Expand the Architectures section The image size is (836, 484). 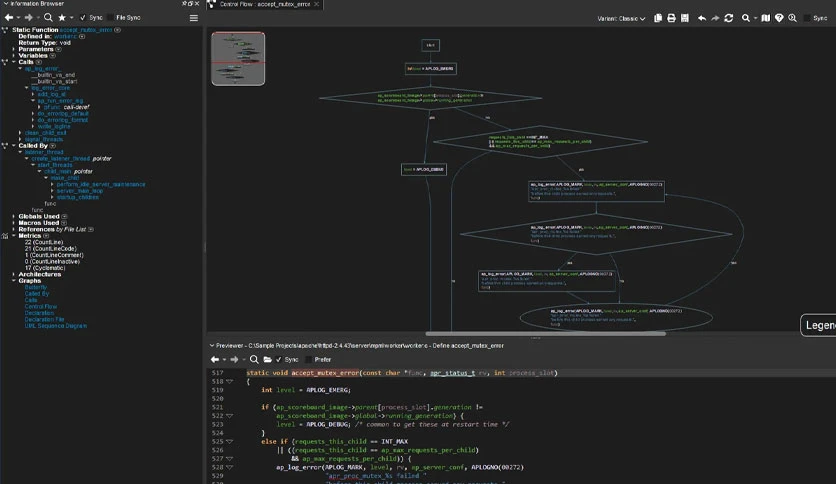coord(14,274)
